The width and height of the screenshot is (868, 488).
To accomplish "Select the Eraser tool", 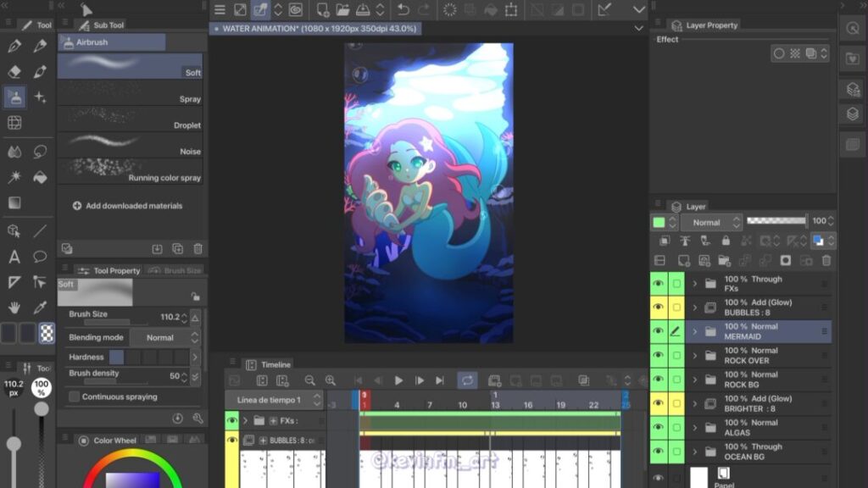I will coord(15,71).
